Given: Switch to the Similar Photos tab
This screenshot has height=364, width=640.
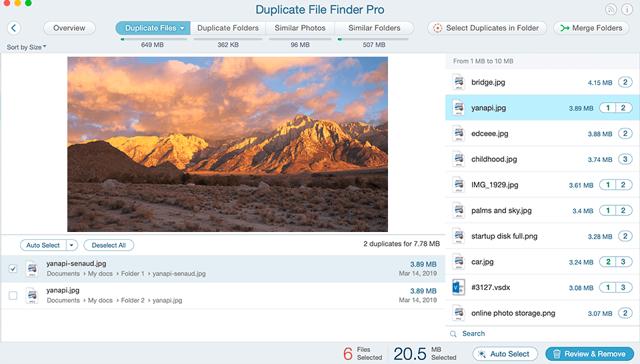Looking at the screenshot, I should pyautogui.click(x=300, y=28).
